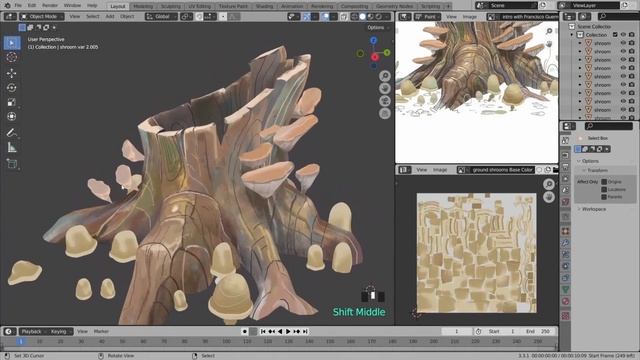Open the Object Mode dropdown

coord(42,17)
